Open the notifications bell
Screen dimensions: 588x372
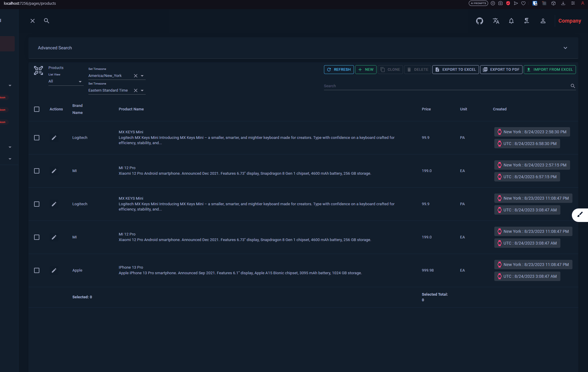[x=511, y=21]
